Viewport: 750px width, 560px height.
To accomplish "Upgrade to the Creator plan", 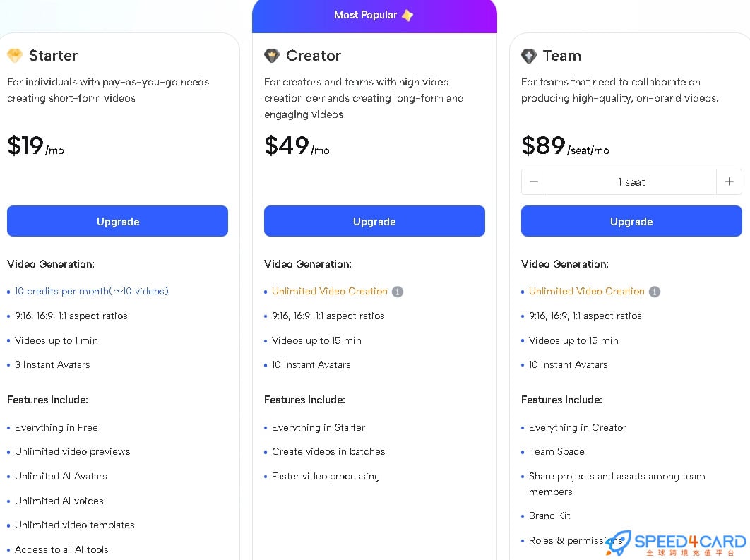I will point(374,221).
